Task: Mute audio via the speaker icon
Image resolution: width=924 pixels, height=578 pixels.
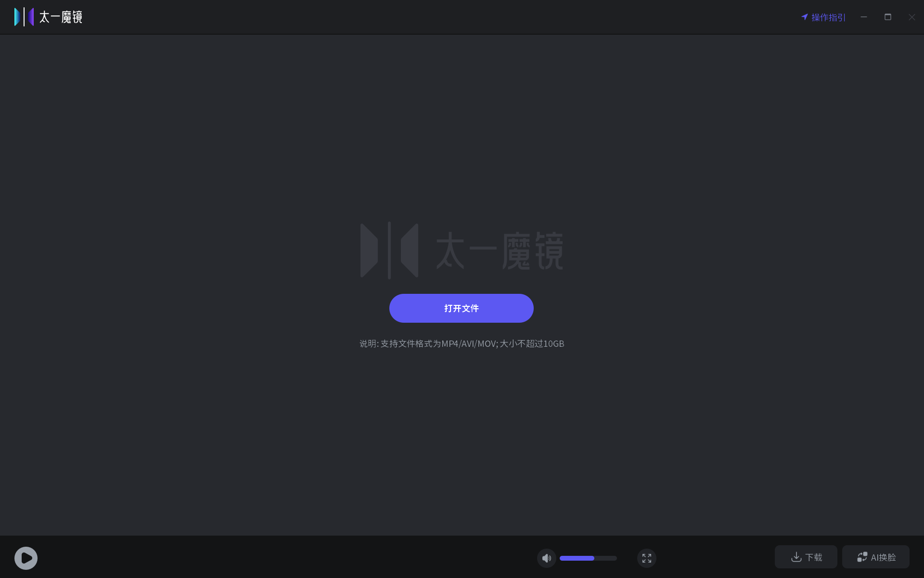Action: [x=546, y=558]
